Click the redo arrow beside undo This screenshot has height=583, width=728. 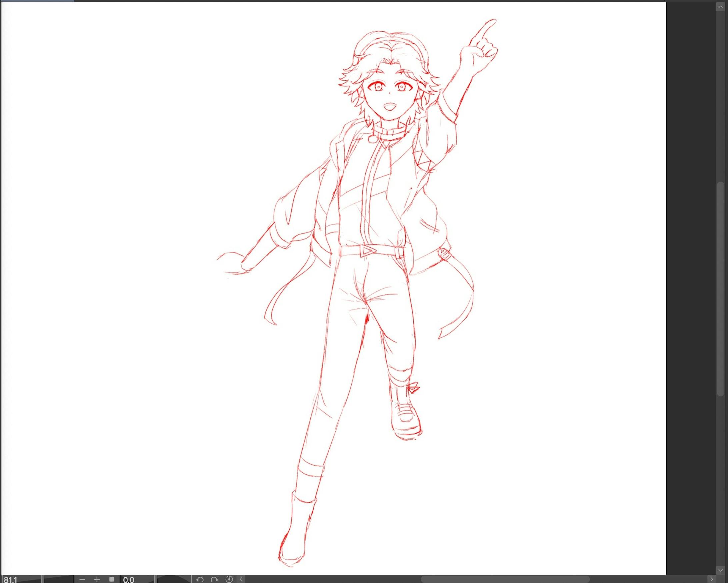(x=214, y=580)
